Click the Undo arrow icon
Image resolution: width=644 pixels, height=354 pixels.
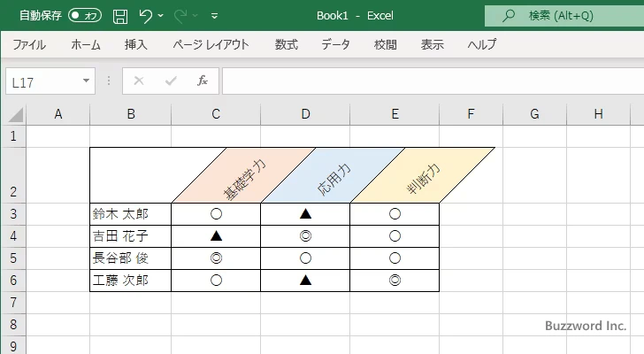[x=145, y=16]
